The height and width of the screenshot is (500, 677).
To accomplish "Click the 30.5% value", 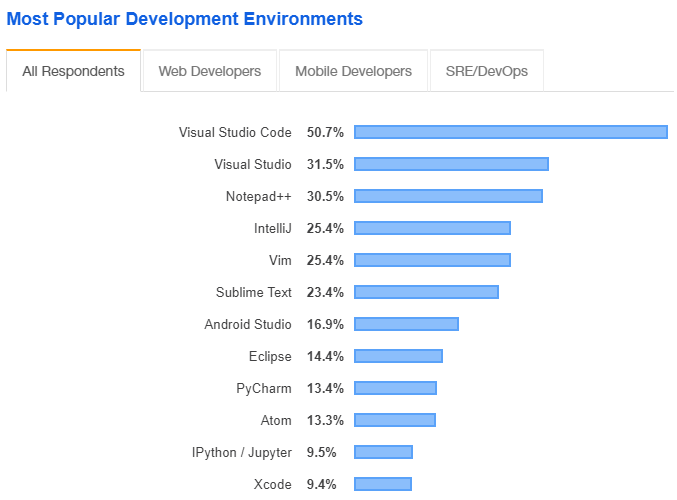I will [325, 196].
